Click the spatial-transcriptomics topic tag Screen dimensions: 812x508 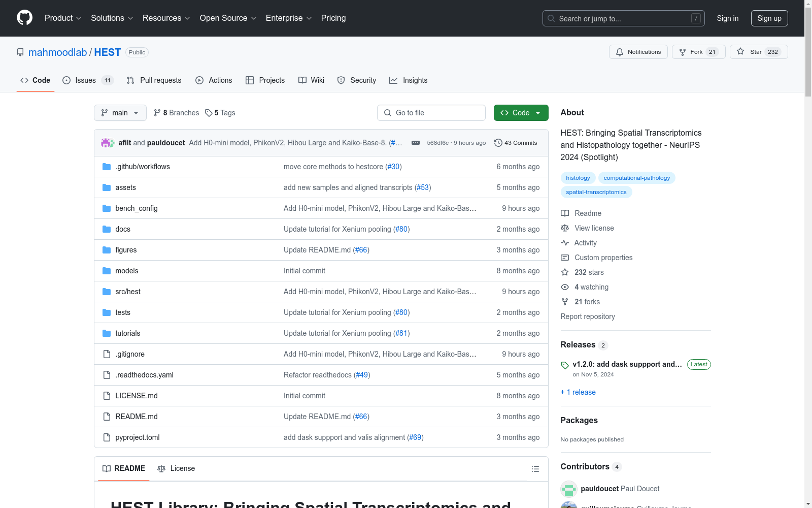click(596, 192)
